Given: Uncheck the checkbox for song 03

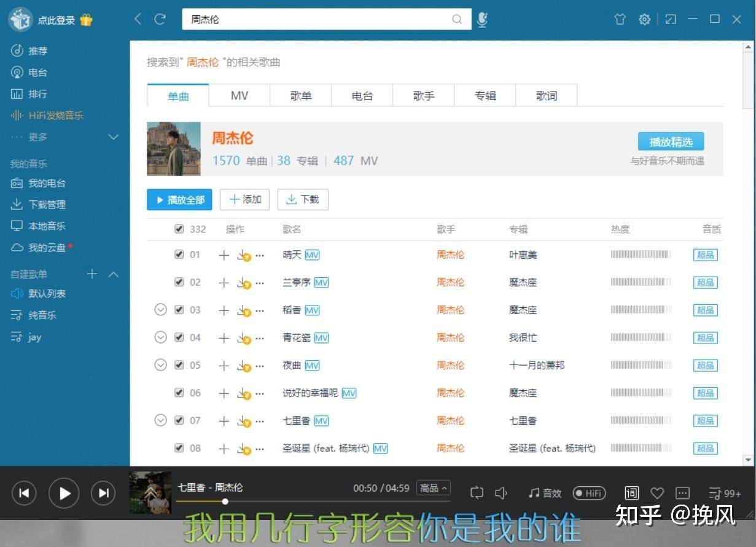Looking at the screenshot, I should (x=179, y=309).
